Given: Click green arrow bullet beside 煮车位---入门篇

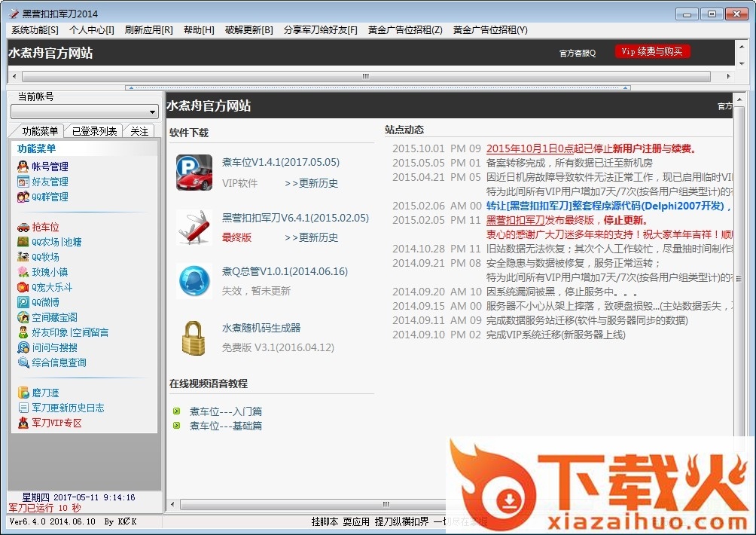Looking at the screenshot, I should tap(176, 411).
